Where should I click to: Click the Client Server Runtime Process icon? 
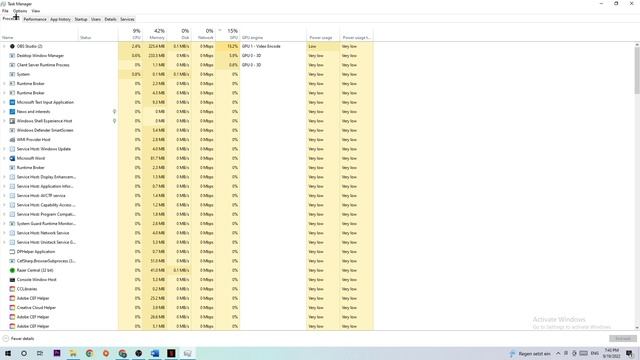(x=12, y=65)
